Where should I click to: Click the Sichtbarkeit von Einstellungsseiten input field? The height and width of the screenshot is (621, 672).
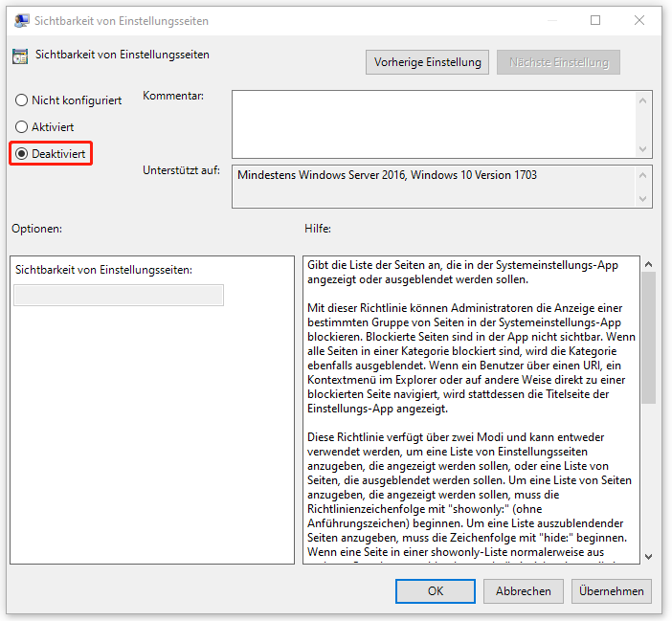(x=119, y=295)
